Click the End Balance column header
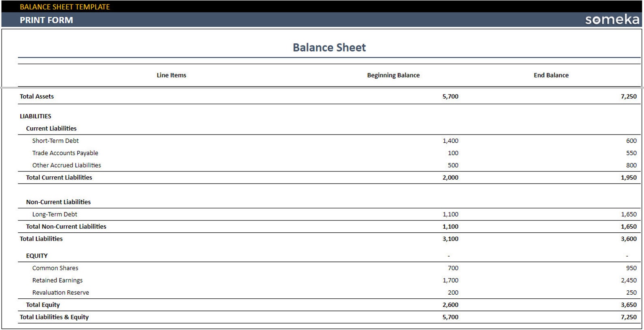644x330 pixels. click(551, 75)
